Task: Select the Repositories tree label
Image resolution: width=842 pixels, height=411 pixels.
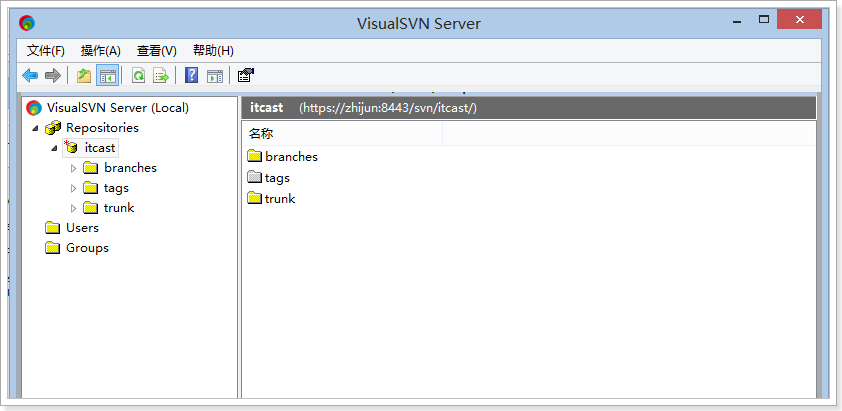Action: tap(102, 128)
